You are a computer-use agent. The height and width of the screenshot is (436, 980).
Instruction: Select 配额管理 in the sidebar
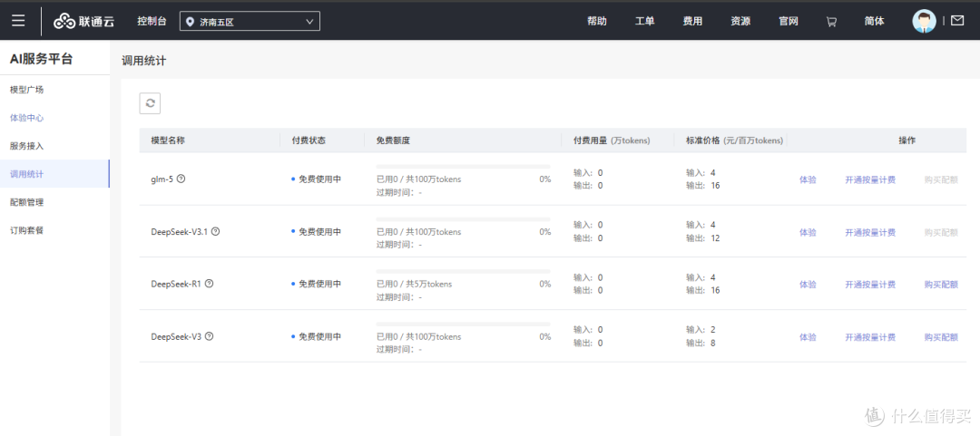tap(26, 202)
